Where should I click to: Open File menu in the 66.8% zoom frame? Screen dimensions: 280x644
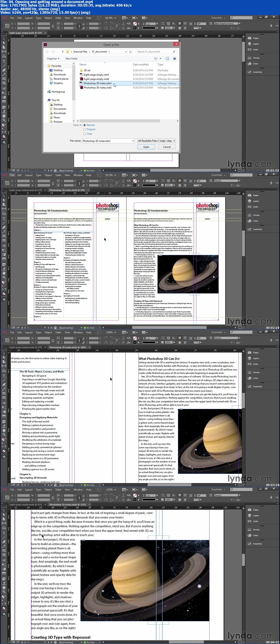12,18
